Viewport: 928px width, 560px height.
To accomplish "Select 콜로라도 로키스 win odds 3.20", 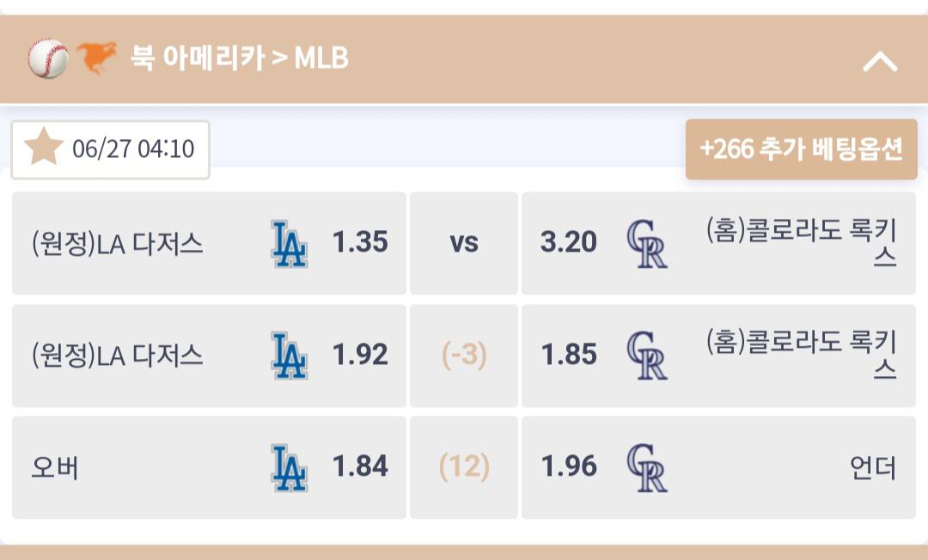I will pyautogui.click(x=718, y=243).
